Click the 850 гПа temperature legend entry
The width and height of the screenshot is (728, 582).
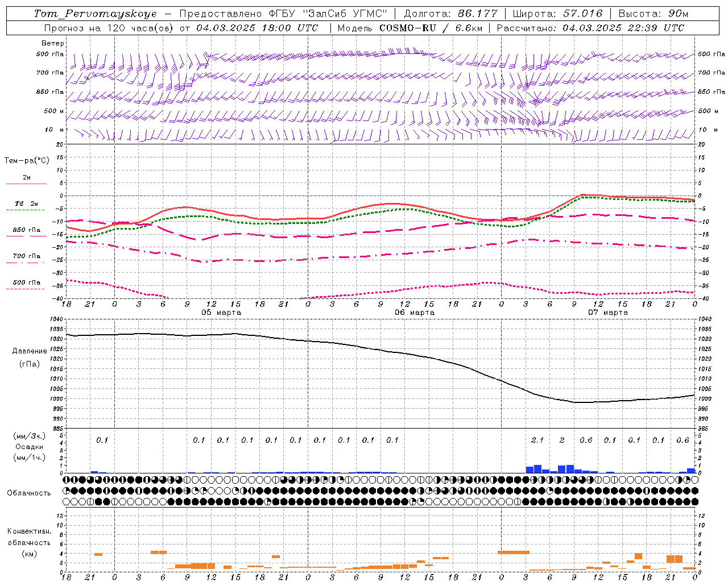point(26,230)
